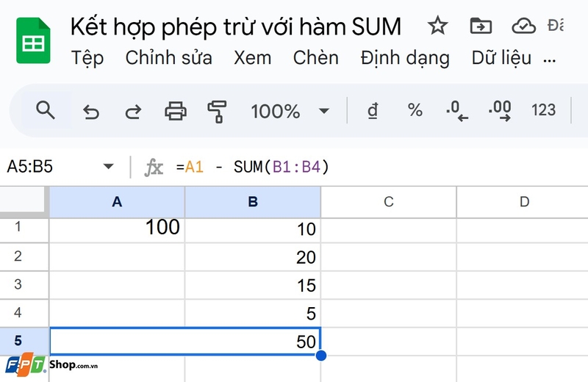588x382 pixels.
Task: Open the Định dạng menu
Action: (405, 59)
